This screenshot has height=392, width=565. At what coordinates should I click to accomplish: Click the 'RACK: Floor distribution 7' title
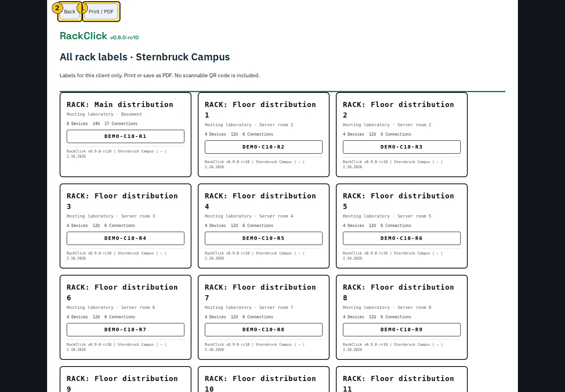[x=261, y=292]
